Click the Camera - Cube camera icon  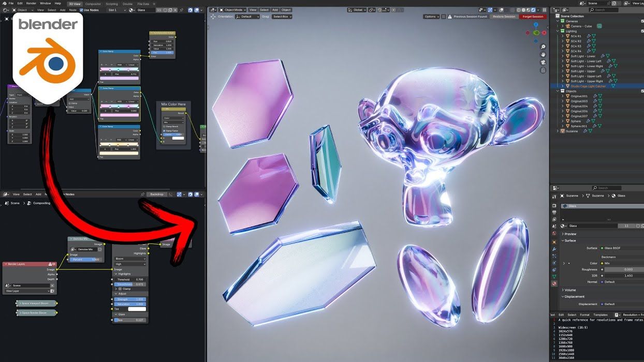coord(567,26)
